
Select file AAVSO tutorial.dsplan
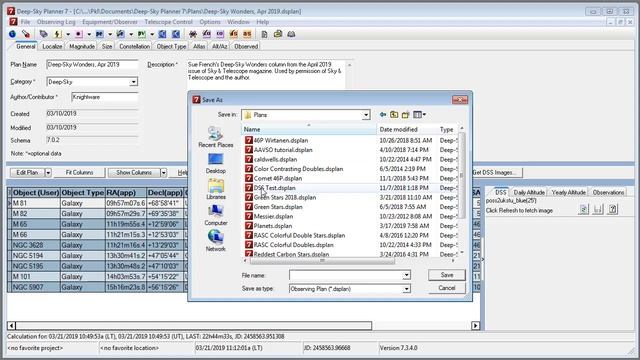coord(283,150)
